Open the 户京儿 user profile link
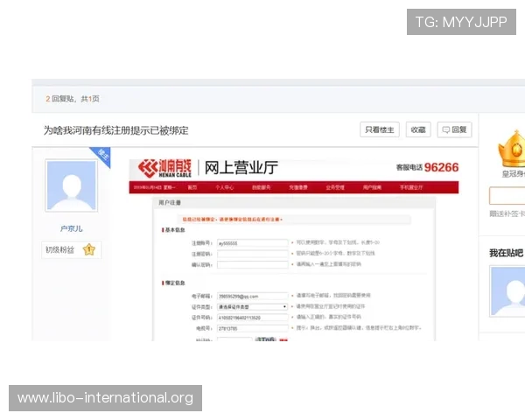Screen dimensions: 525x420 pyautogui.click(x=72, y=228)
